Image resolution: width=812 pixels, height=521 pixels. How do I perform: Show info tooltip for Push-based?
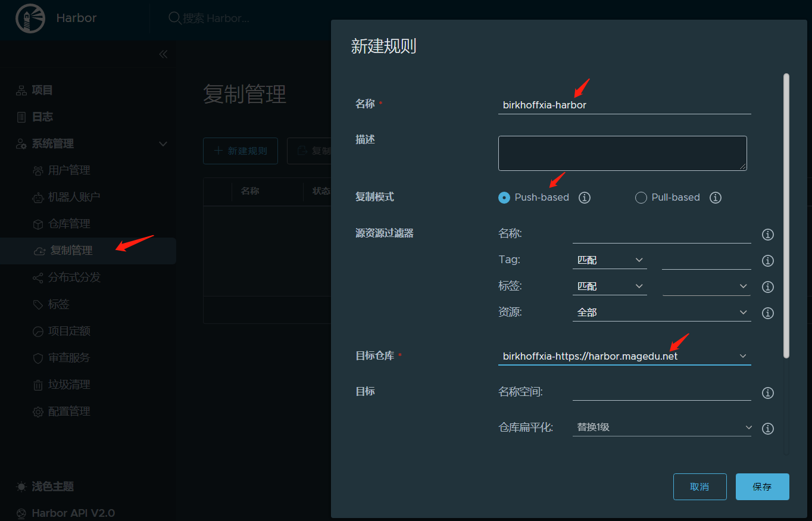(585, 198)
